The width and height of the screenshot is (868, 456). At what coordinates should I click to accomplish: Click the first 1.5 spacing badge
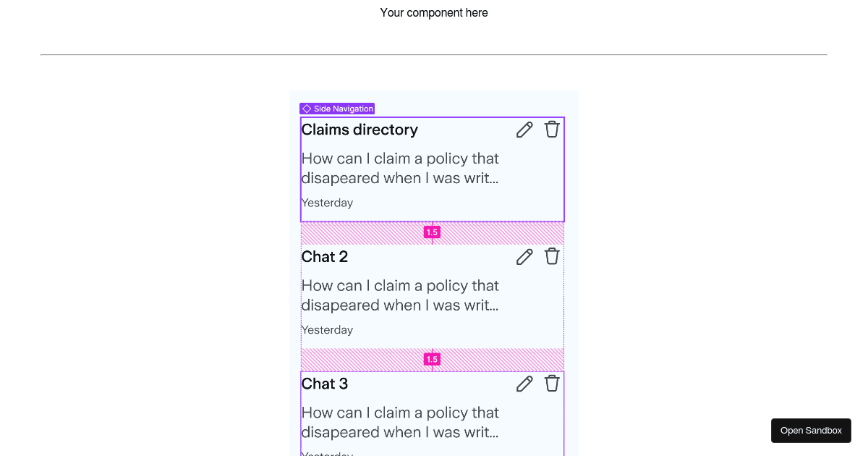(432, 232)
